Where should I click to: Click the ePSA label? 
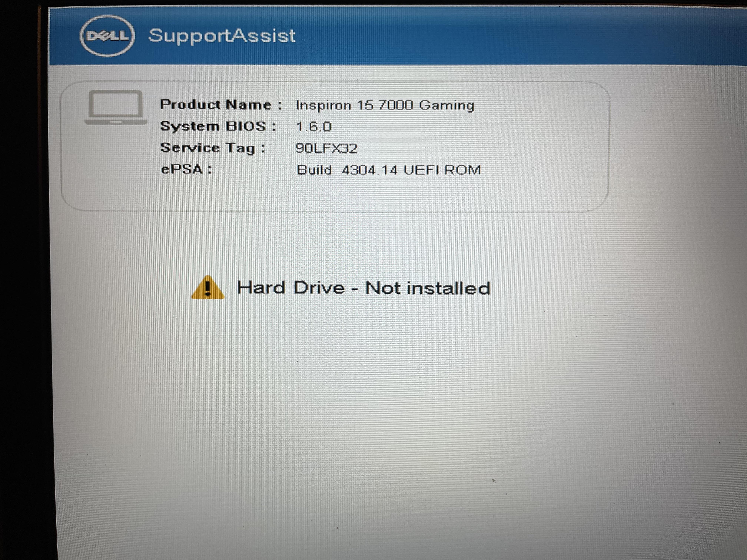coord(186,169)
